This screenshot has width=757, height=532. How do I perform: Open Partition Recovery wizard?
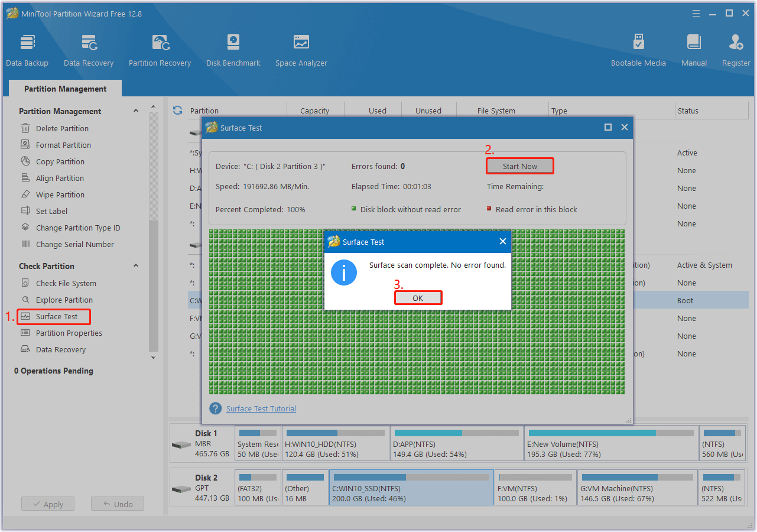pyautogui.click(x=160, y=50)
